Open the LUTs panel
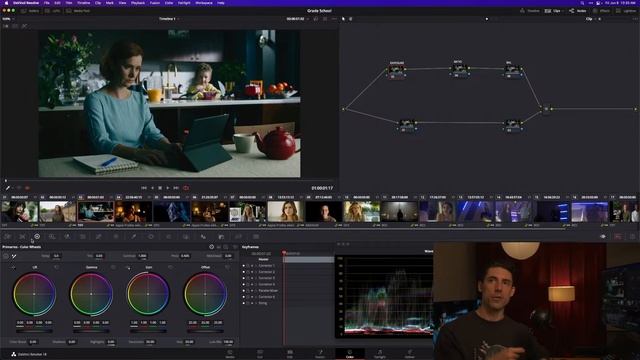 pyautogui.click(x=53, y=11)
